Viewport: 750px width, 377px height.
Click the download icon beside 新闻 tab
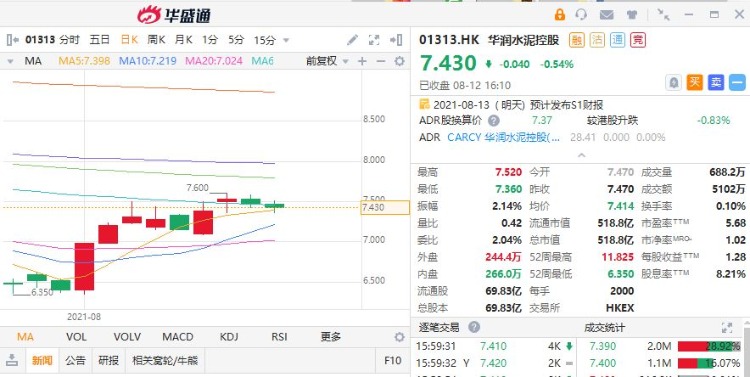11,360
